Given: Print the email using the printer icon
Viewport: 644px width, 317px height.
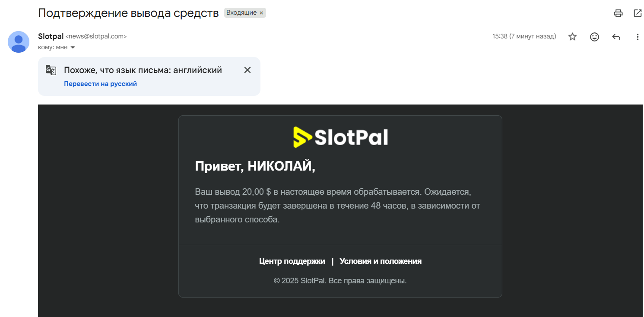Looking at the screenshot, I should click(618, 13).
